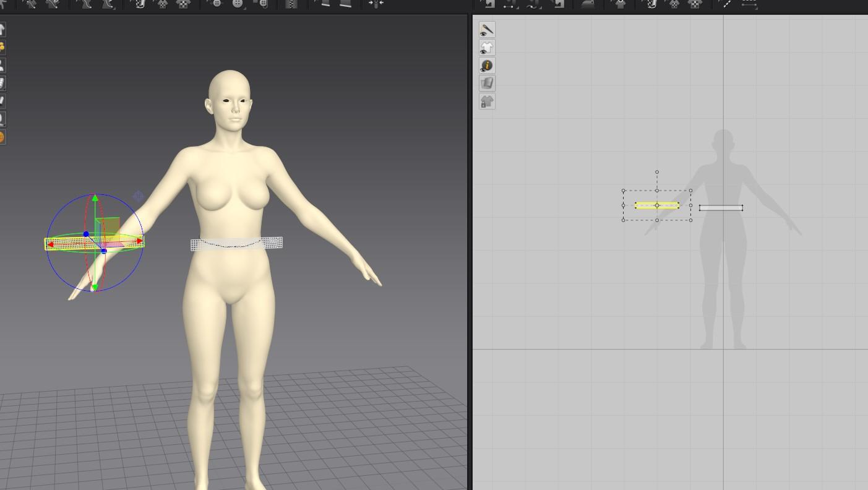
Task: Click the top-right bounding box handle
Action: tap(690, 191)
